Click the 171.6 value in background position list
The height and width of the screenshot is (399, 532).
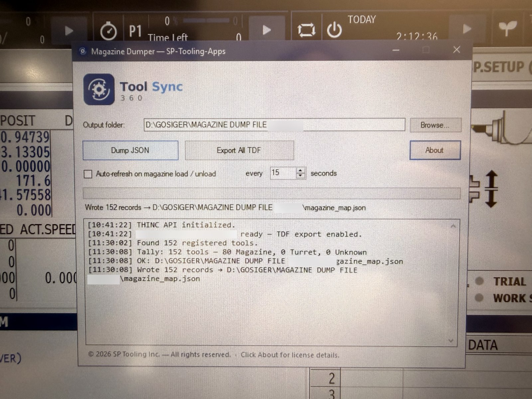[33, 181]
